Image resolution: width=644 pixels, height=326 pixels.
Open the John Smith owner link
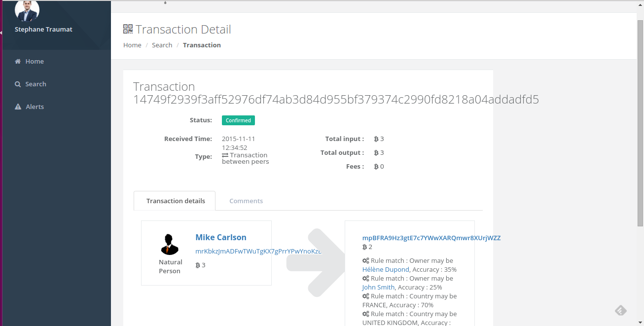tap(378, 288)
